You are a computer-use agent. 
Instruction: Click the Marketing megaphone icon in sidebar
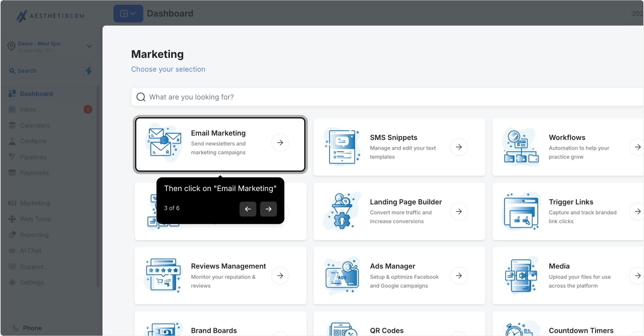click(x=12, y=203)
